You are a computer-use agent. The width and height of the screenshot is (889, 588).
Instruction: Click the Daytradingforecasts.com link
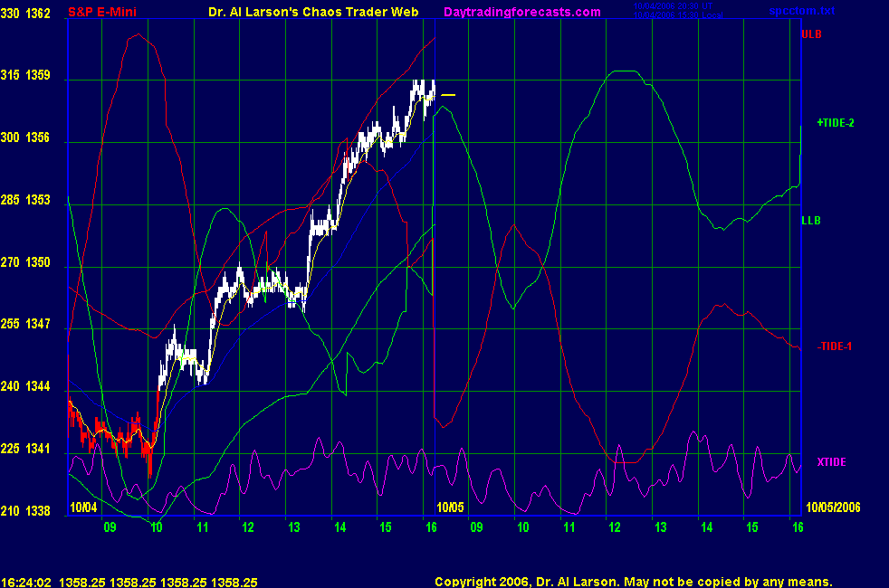click(x=521, y=12)
